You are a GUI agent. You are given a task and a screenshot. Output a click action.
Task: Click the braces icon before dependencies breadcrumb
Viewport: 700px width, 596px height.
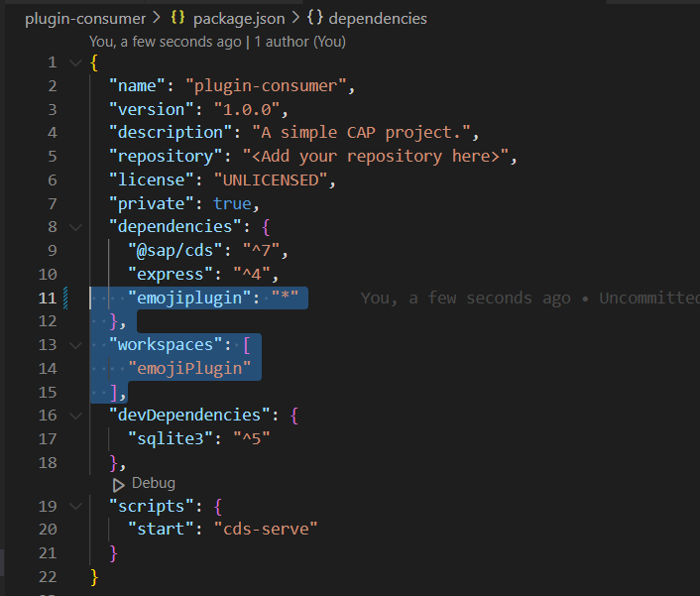click(314, 18)
